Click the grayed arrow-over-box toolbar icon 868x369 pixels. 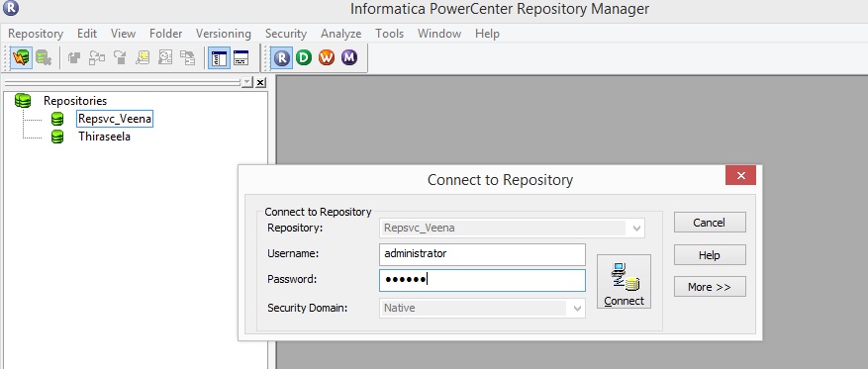[x=120, y=57]
